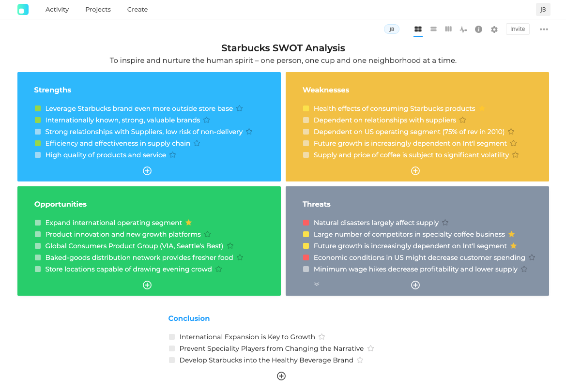This screenshot has height=392, width=566.
Task: Open the project info icon
Action: [479, 30]
